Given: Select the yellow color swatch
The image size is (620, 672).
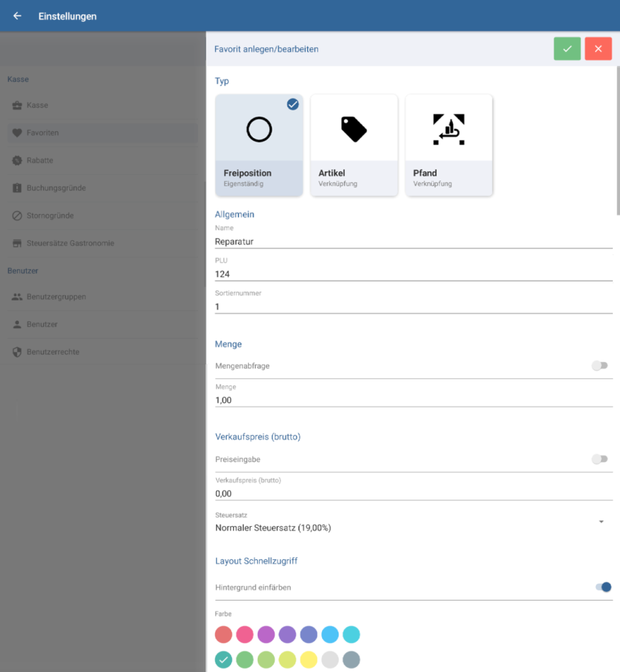Looking at the screenshot, I should pos(308,660).
